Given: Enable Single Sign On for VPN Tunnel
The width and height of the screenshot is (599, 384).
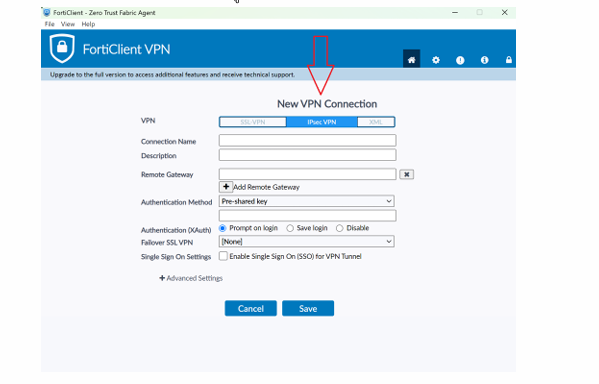Looking at the screenshot, I should (x=223, y=256).
